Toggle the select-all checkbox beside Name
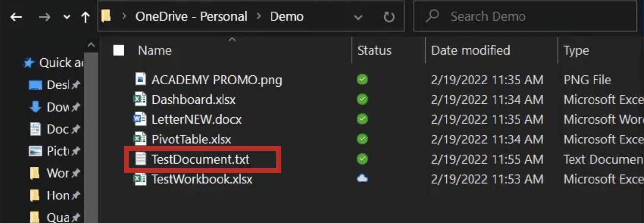Viewport: 644px width, 223px height. point(119,50)
